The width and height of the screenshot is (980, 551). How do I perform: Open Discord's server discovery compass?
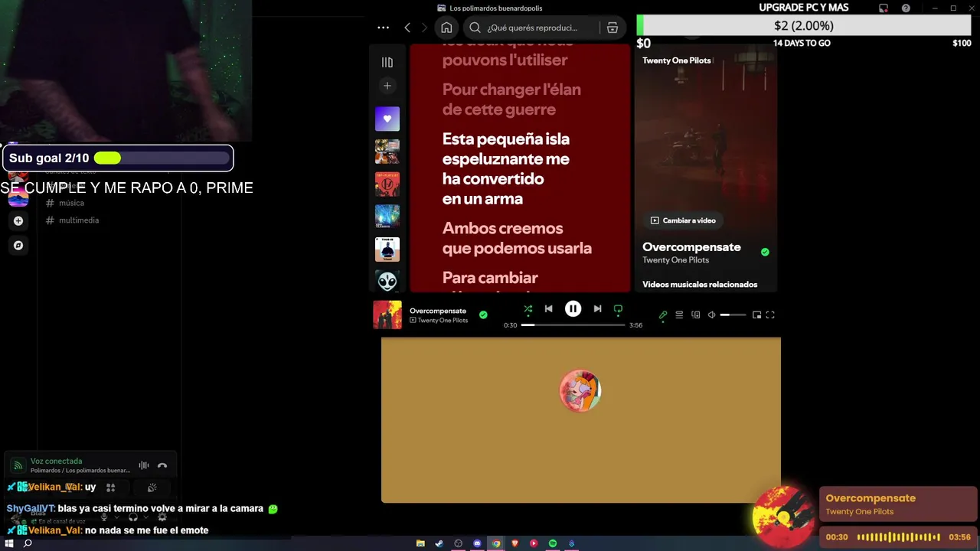[18, 246]
